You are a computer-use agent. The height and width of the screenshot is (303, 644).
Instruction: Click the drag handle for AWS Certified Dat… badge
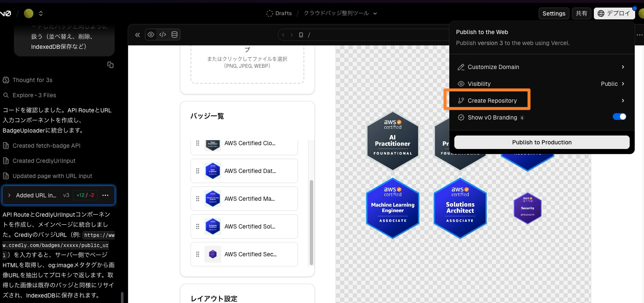pyautogui.click(x=198, y=171)
